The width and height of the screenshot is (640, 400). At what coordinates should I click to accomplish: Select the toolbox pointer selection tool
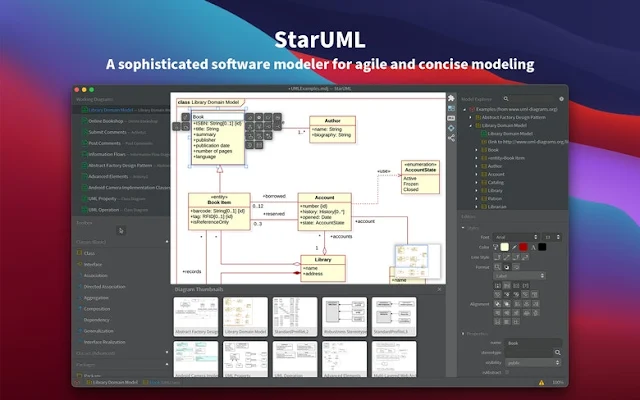coord(121,231)
